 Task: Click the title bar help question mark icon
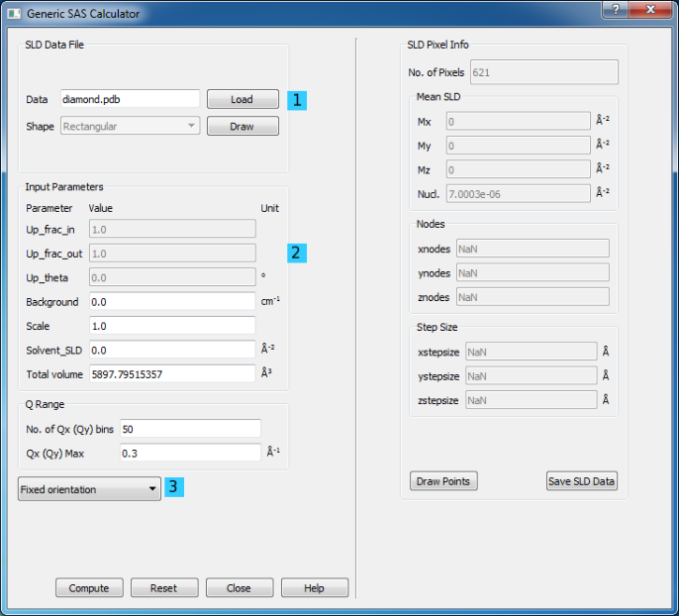(x=617, y=10)
